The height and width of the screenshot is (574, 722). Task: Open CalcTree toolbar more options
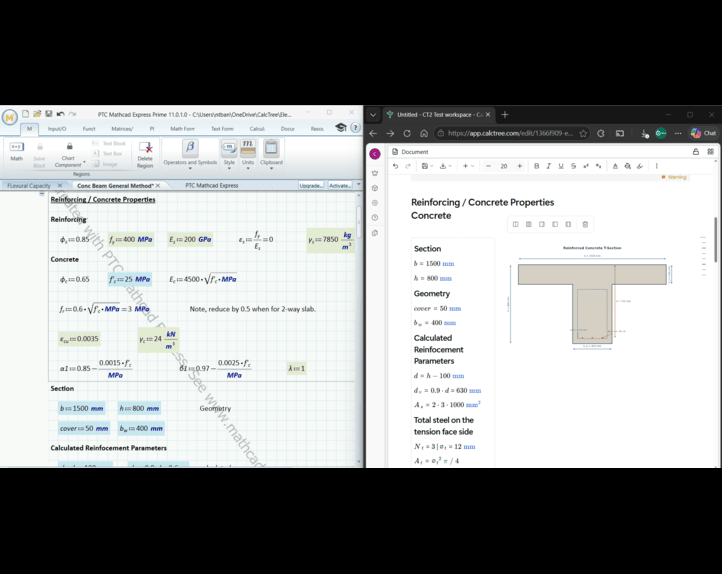tap(657, 166)
